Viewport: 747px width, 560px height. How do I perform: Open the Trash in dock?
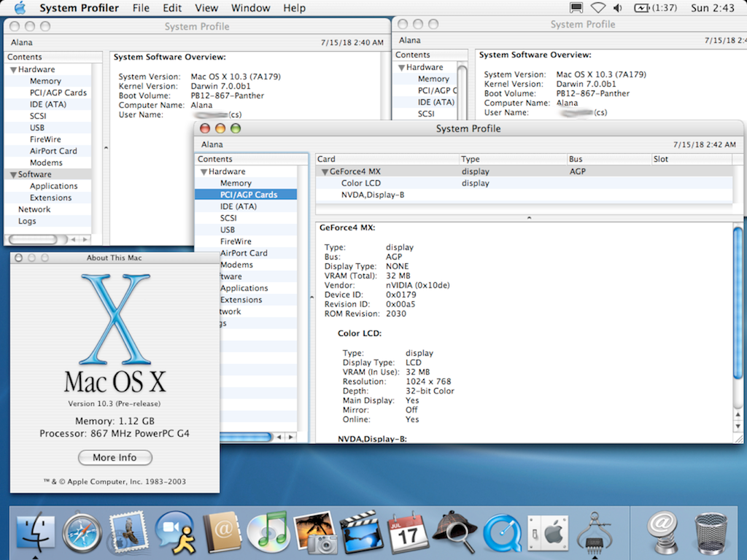(x=711, y=532)
